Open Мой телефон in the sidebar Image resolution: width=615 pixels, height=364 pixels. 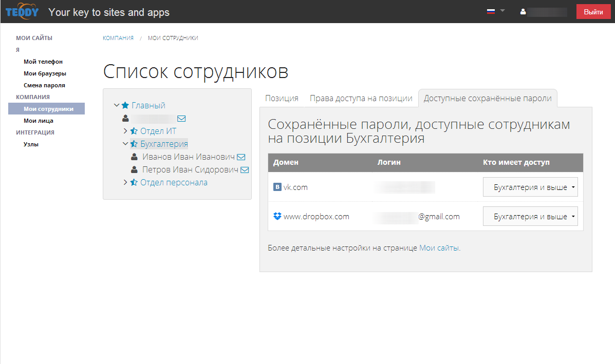tap(43, 62)
